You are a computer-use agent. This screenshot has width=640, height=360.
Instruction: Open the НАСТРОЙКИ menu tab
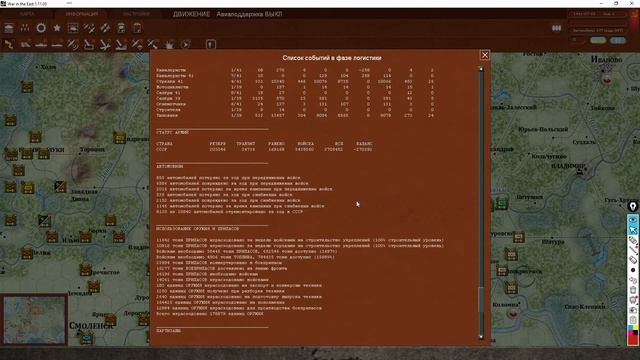pyautogui.click(x=136, y=14)
